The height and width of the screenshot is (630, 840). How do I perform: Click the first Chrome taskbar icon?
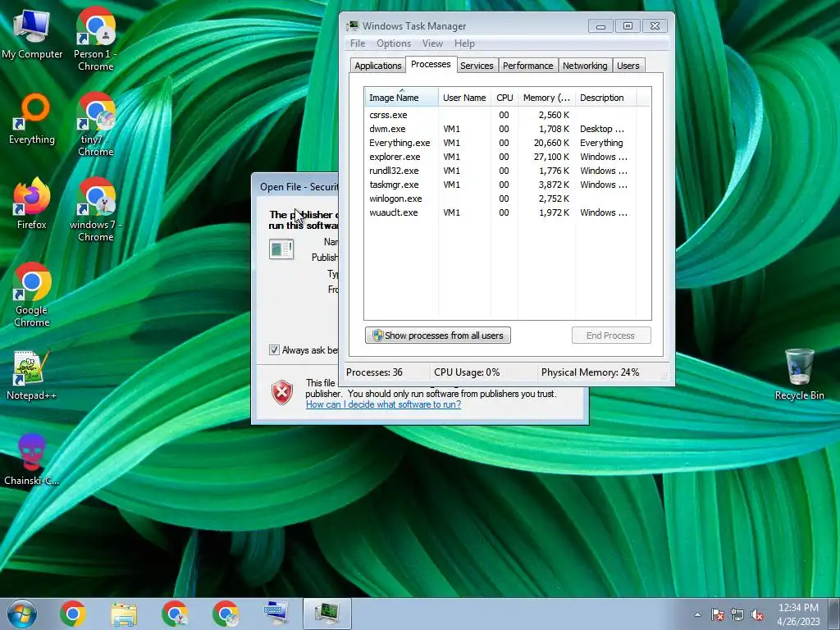pos(73,614)
